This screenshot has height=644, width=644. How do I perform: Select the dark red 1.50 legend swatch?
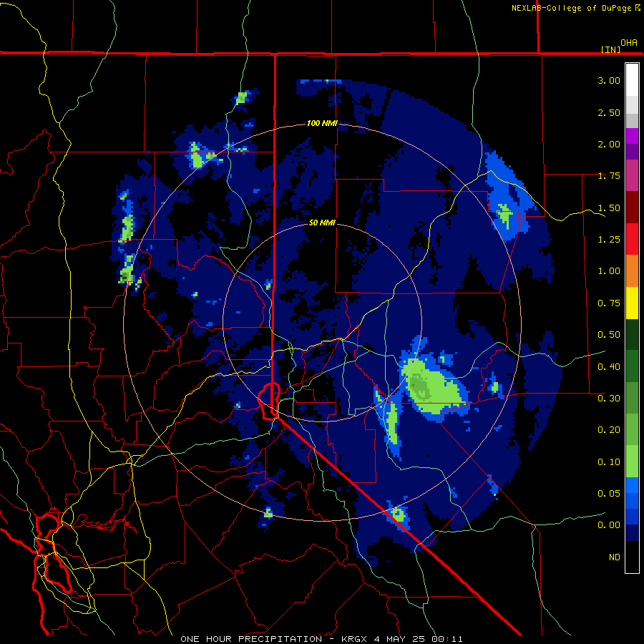pos(632,208)
